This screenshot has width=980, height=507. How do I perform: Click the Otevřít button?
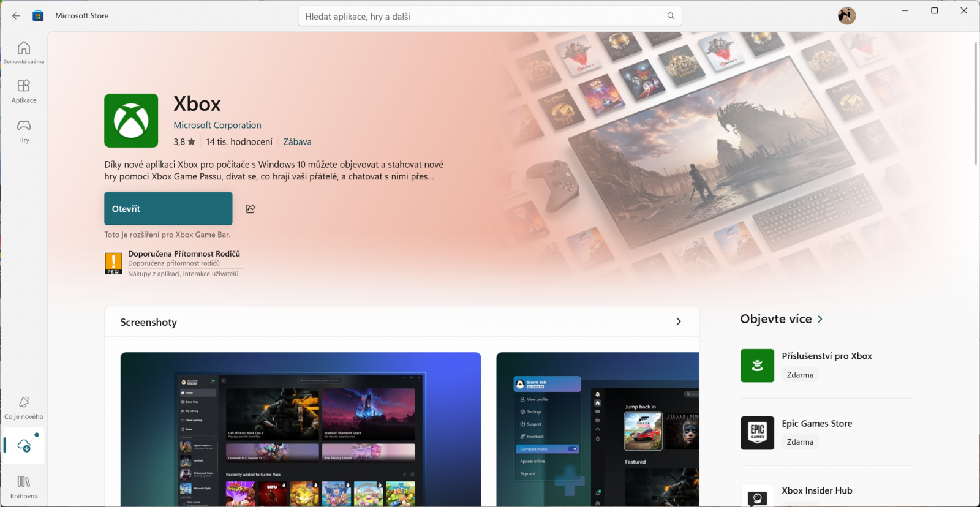point(168,209)
